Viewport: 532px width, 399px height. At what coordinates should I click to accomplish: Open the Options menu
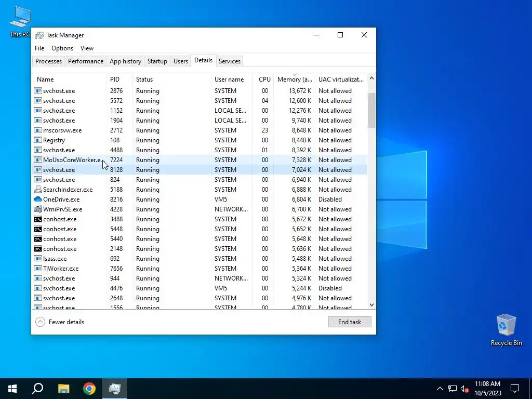tap(62, 48)
